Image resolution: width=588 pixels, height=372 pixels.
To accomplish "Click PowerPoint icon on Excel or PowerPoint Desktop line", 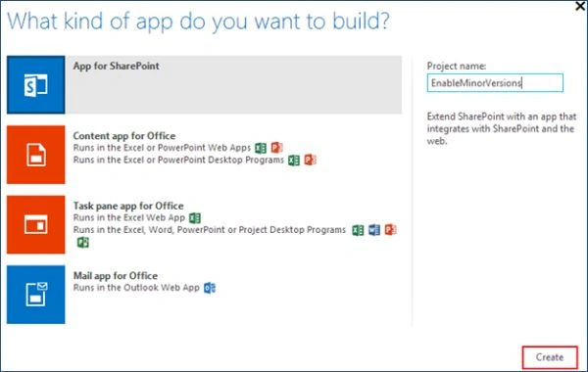I will (310, 160).
